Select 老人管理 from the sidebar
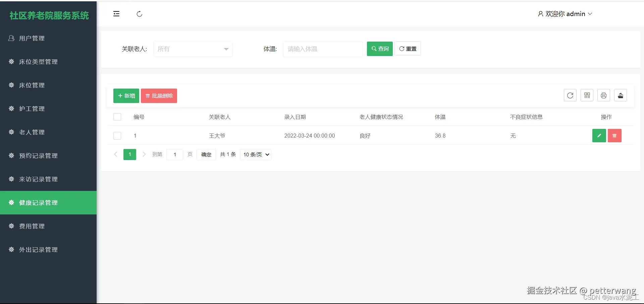This screenshot has width=644, height=304. pyautogui.click(x=31, y=132)
